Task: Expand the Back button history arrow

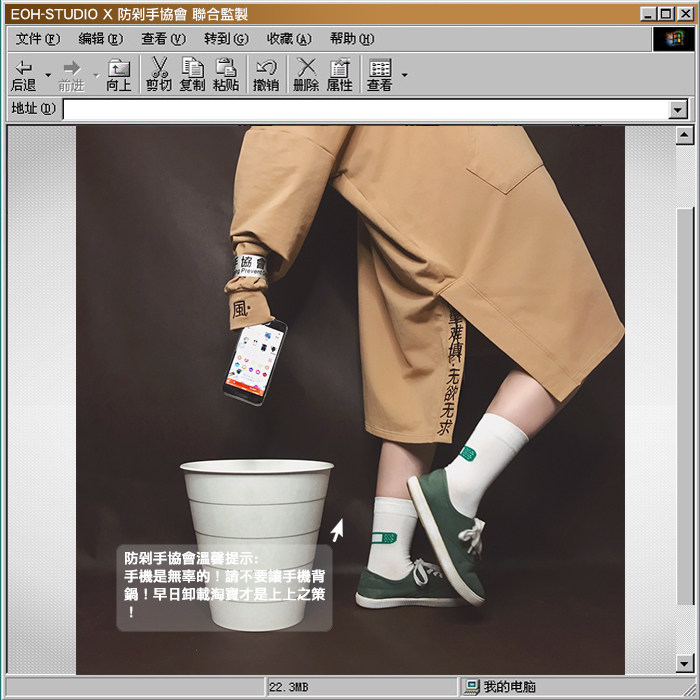Action: click(47, 75)
